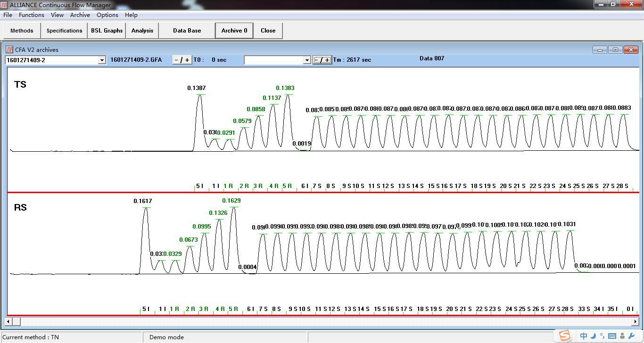The image size is (644, 343).
Task: Open the Functions menu
Action: [x=32, y=15]
